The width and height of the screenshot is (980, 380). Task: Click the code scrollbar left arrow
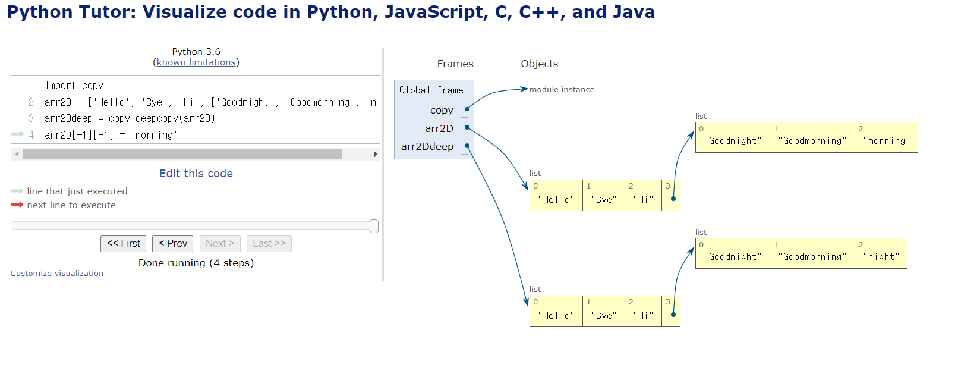17,155
